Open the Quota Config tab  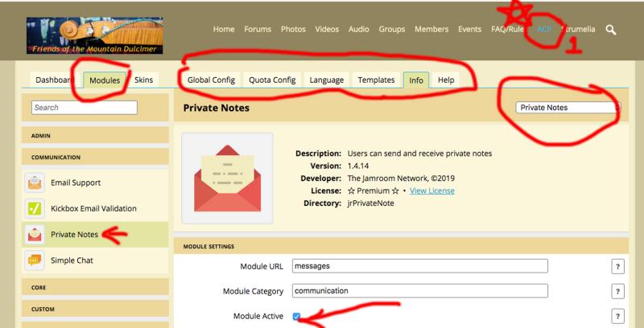pos(272,80)
